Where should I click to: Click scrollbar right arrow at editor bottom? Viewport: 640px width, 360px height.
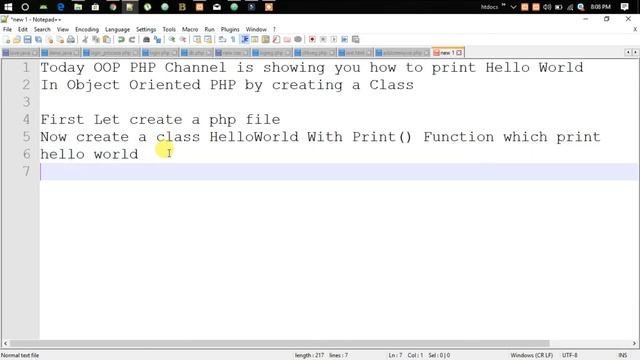coord(635,343)
